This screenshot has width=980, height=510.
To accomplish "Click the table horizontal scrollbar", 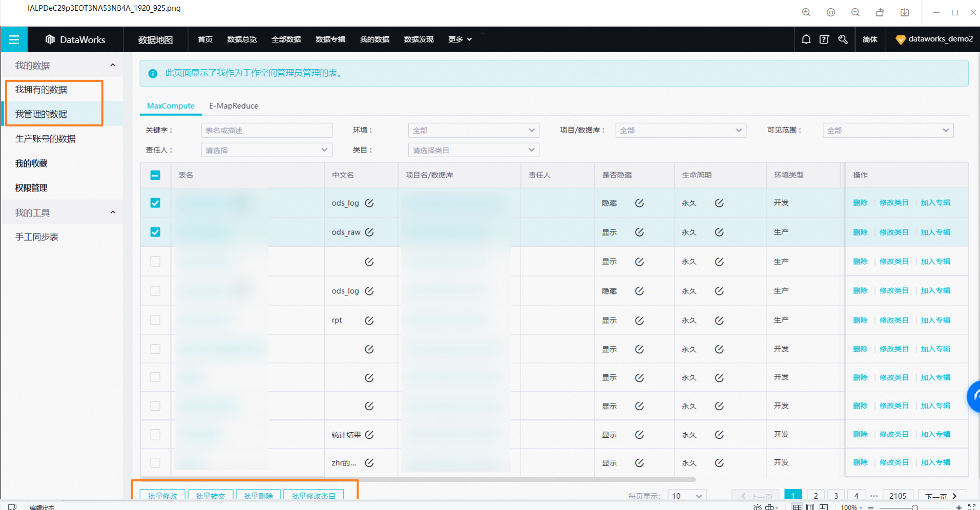I will coord(418,480).
